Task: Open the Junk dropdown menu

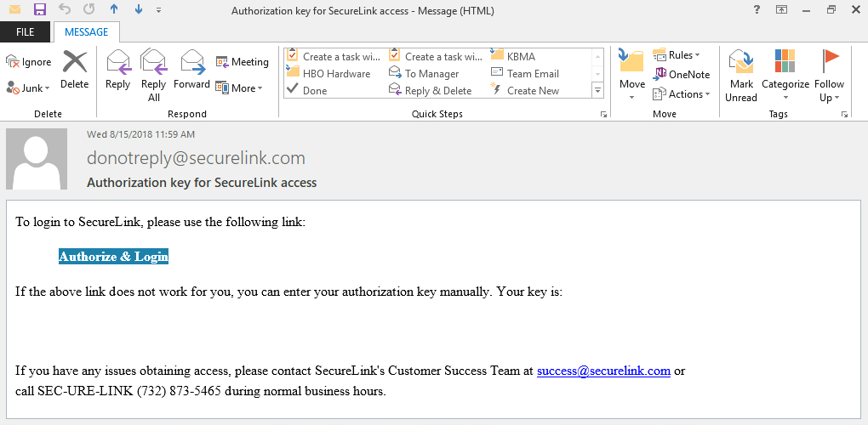Action: click(29, 88)
